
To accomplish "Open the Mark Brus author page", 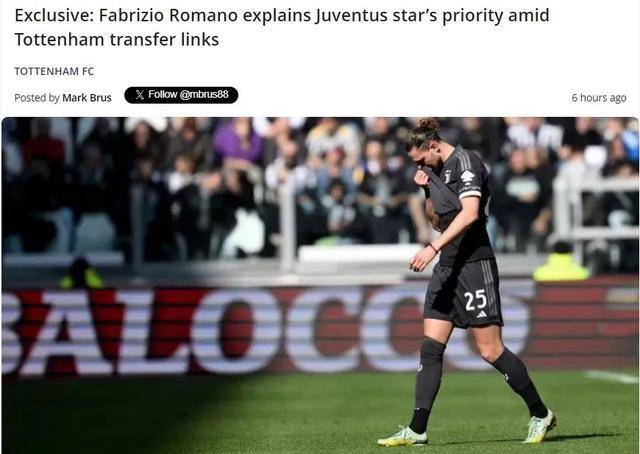I will [x=87, y=98].
